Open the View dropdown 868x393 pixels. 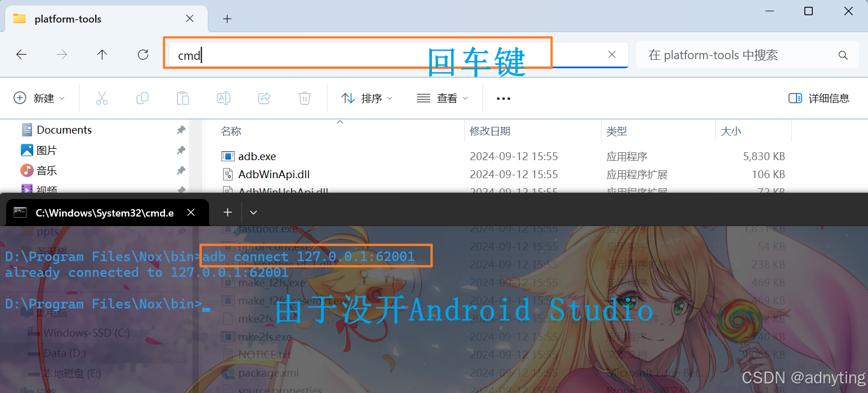pyautogui.click(x=442, y=98)
